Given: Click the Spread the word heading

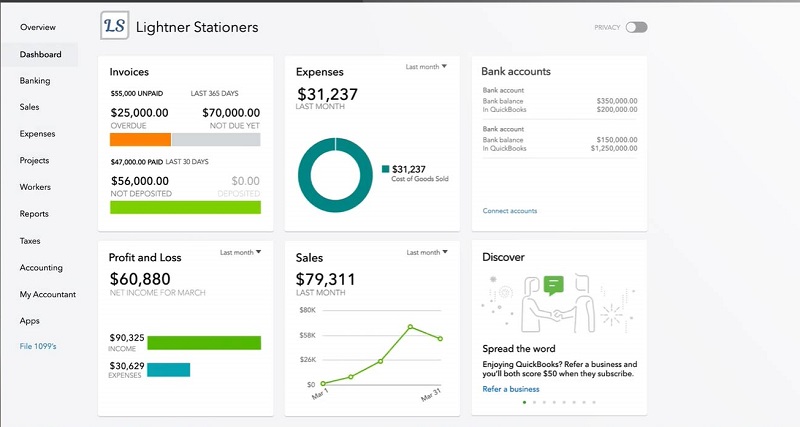Looking at the screenshot, I should point(519,349).
